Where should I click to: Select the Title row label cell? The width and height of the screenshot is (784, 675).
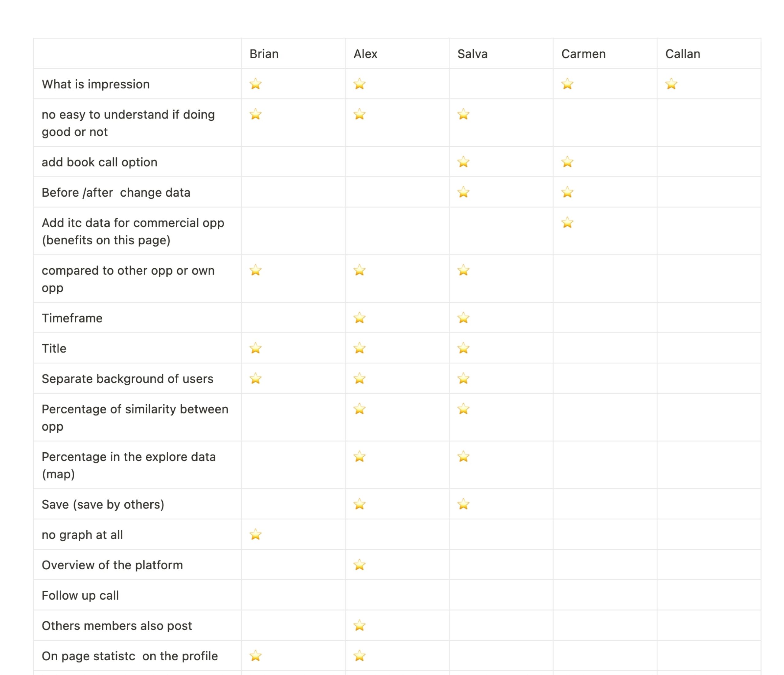137,348
